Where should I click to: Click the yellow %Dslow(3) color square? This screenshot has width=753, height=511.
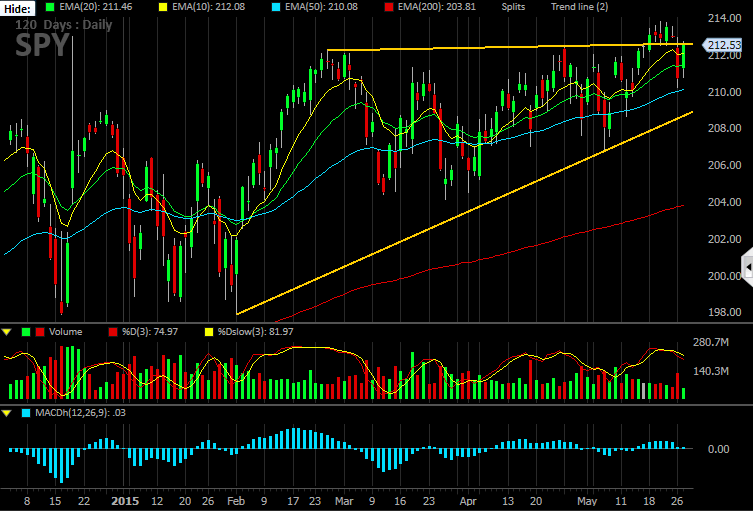pyautogui.click(x=209, y=332)
